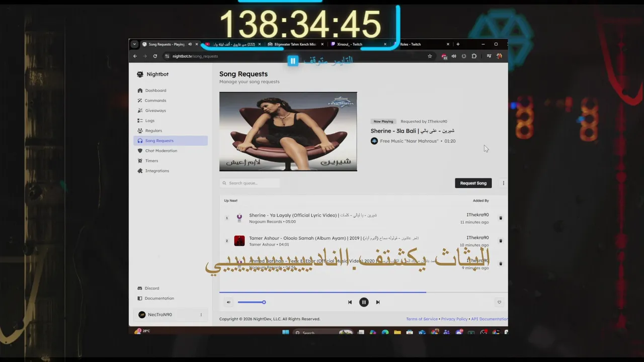Open the Terms of Service link
644x362 pixels.
[x=422, y=319]
